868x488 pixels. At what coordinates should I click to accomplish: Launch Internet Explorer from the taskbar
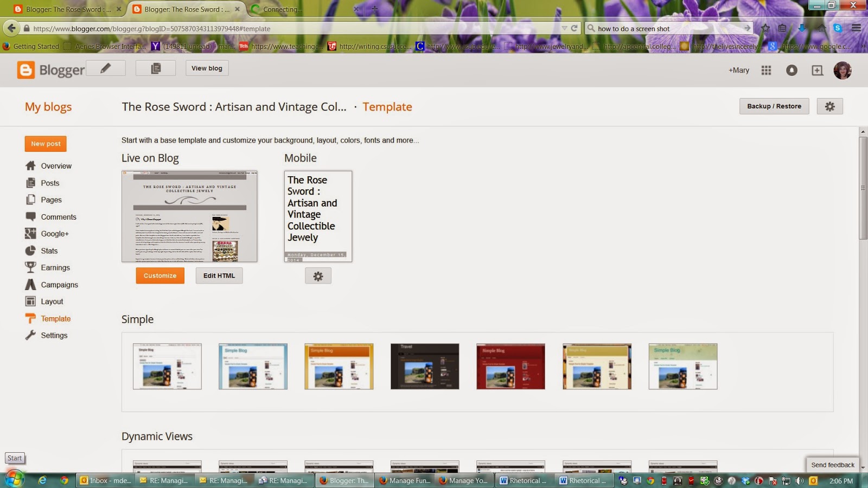point(42,480)
